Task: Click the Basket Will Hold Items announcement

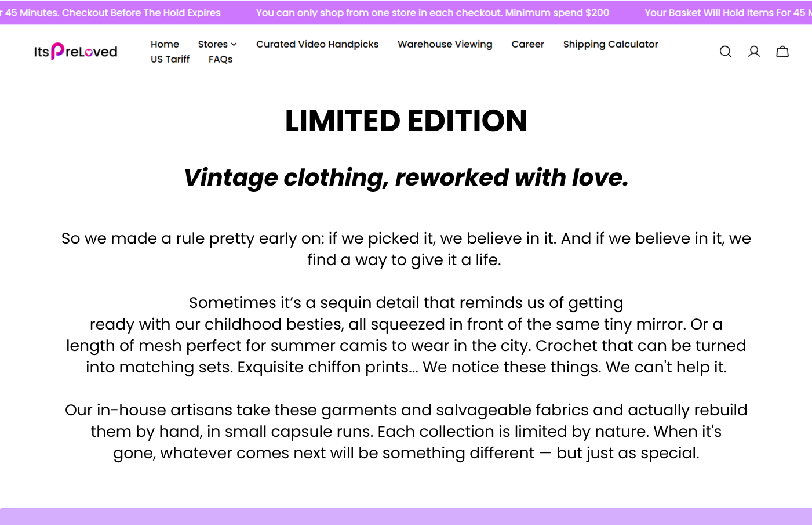Action: tap(728, 12)
